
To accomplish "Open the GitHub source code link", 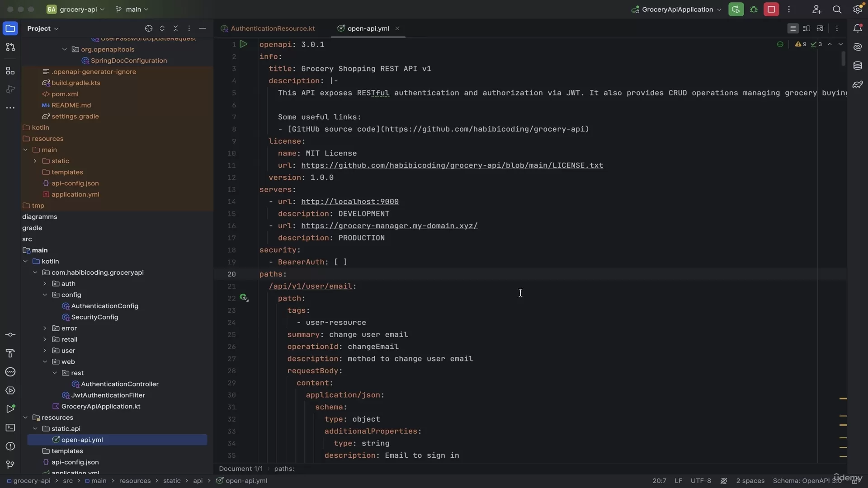I will (484, 129).
